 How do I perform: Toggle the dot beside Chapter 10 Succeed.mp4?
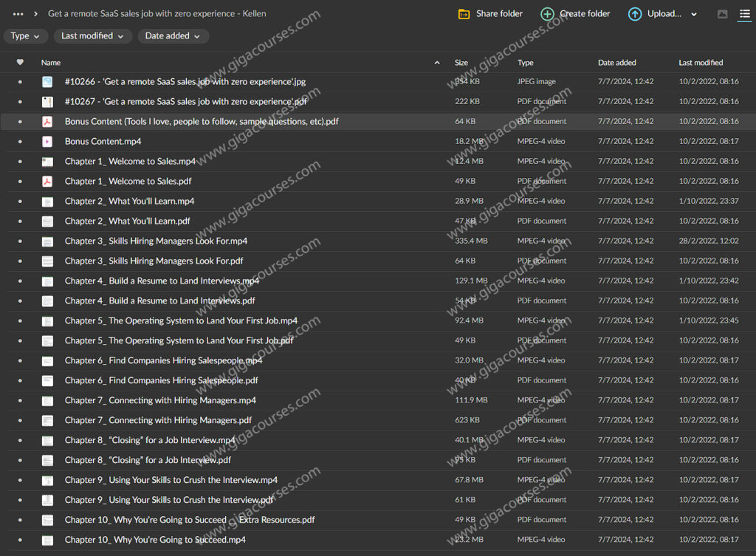[20, 540]
